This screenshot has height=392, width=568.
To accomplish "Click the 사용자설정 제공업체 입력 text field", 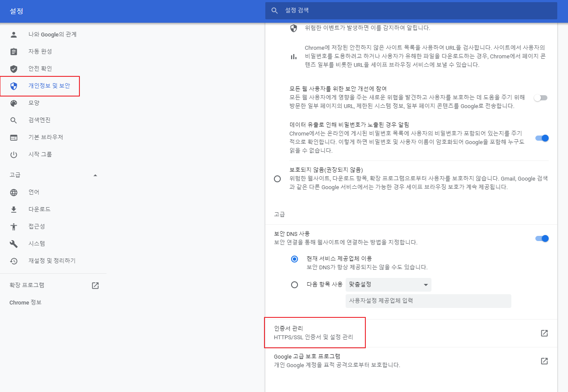I will click(x=428, y=301).
